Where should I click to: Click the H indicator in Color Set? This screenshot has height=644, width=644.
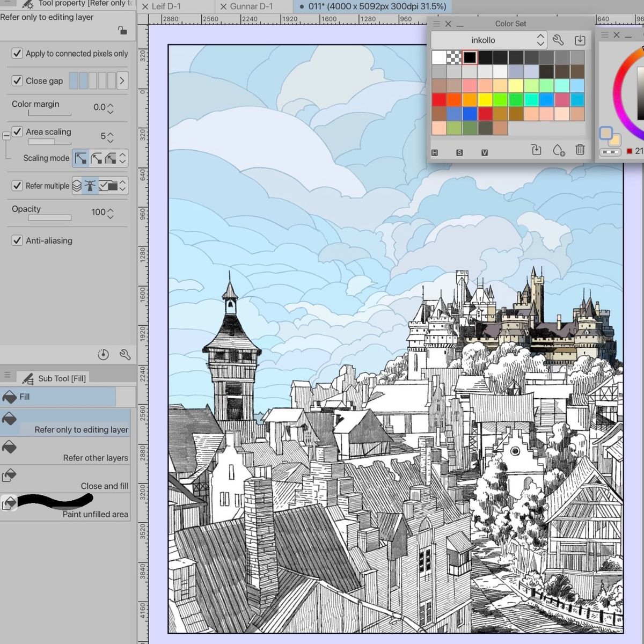[435, 153]
